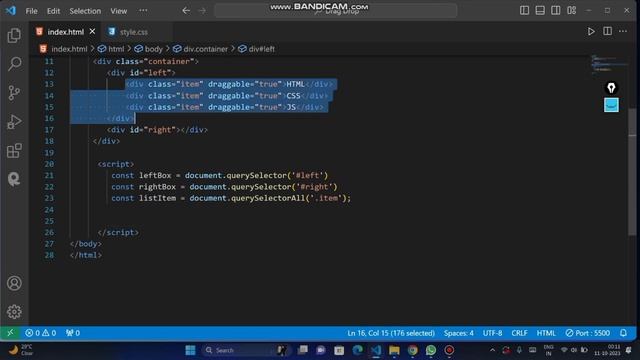
Task: Open File Explorer from the taskbar
Action: [394, 350]
